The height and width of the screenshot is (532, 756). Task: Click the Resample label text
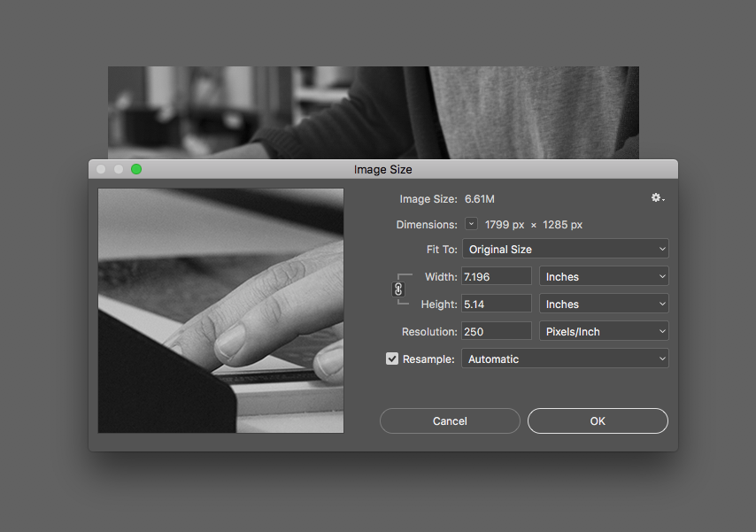coord(428,359)
